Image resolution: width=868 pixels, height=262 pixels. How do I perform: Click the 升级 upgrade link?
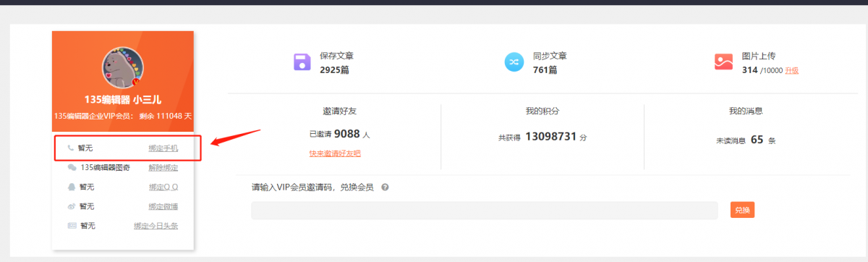tap(792, 70)
